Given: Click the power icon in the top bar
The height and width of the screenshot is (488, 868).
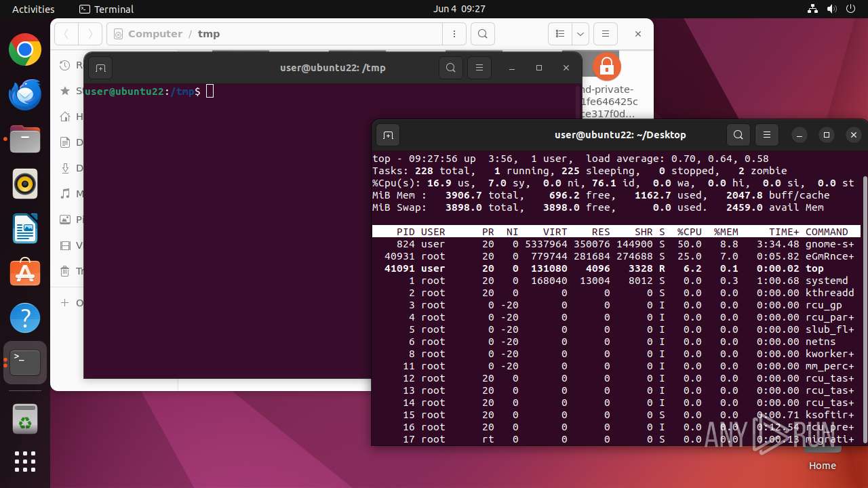Looking at the screenshot, I should (x=850, y=9).
